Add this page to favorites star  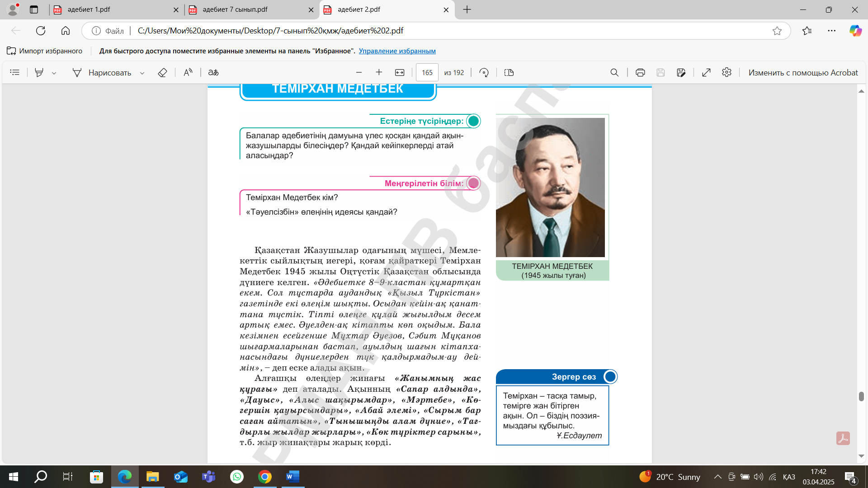tap(777, 31)
